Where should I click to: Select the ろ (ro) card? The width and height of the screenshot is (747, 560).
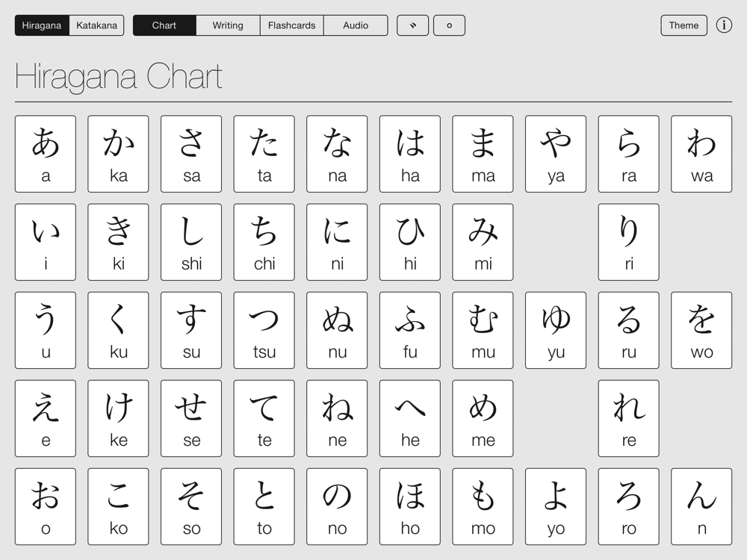pyautogui.click(x=628, y=506)
